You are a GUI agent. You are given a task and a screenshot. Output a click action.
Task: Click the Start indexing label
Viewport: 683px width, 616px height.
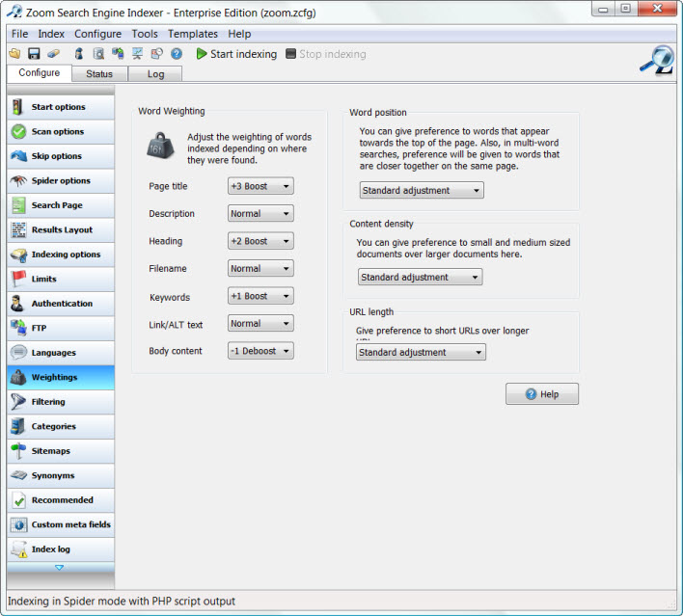[243, 54]
